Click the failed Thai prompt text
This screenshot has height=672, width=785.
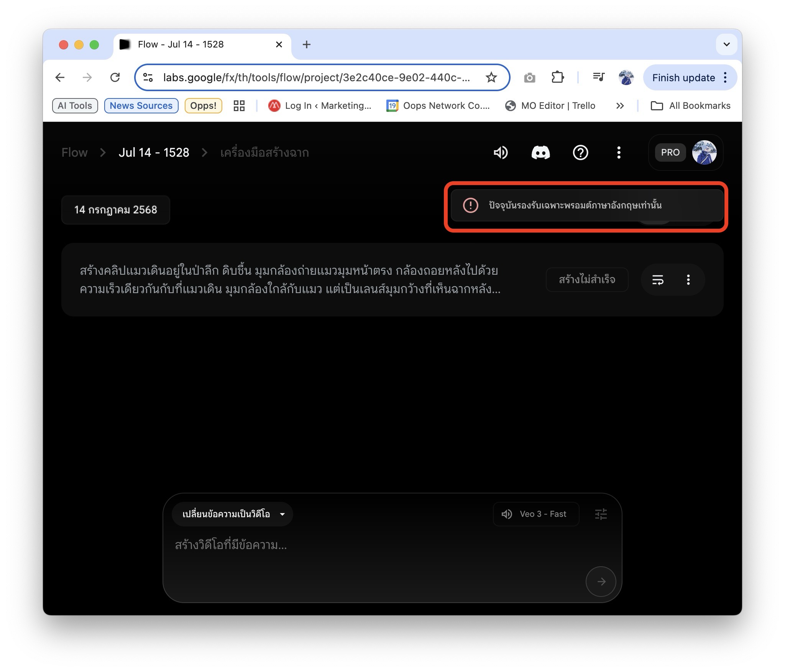[x=290, y=280]
